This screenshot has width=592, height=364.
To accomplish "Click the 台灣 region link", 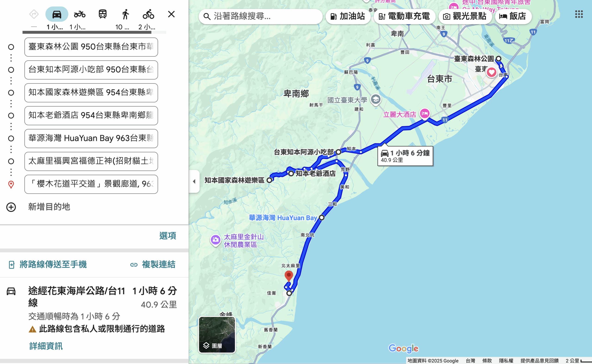I will (x=470, y=360).
